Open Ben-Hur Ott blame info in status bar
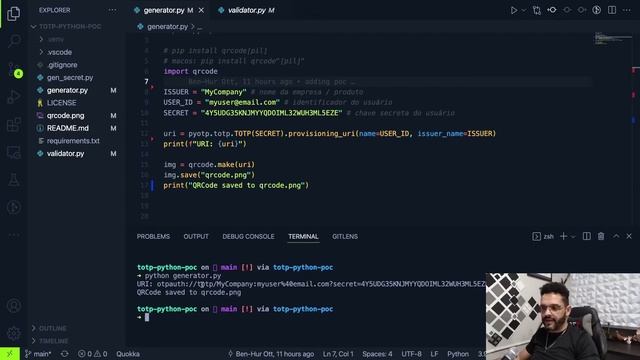The height and width of the screenshot is (360, 640). pos(271,354)
